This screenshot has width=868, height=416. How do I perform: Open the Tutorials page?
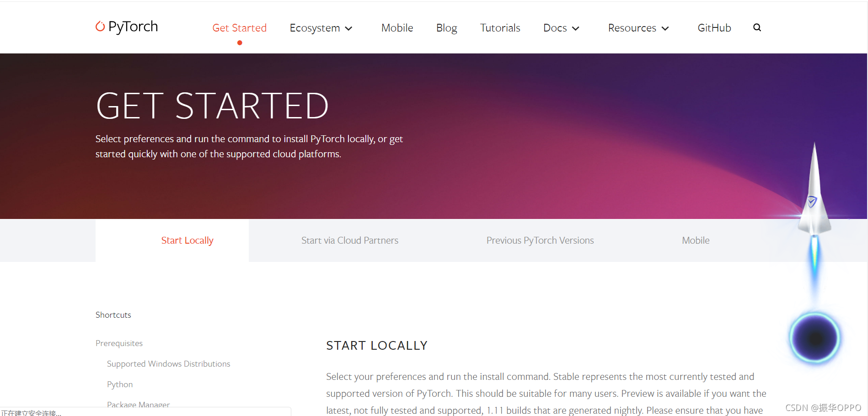[500, 28]
